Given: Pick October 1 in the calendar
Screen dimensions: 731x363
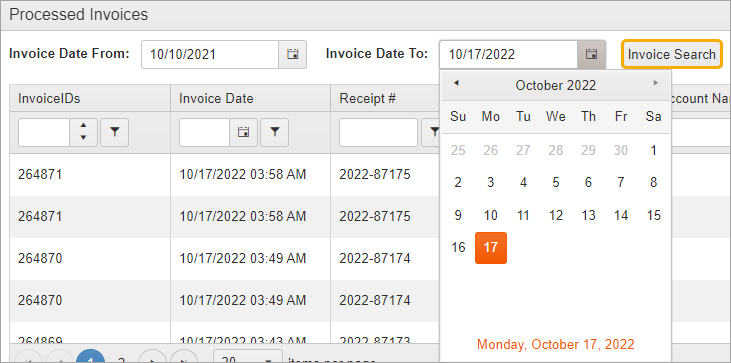Looking at the screenshot, I should click(654, 151).
